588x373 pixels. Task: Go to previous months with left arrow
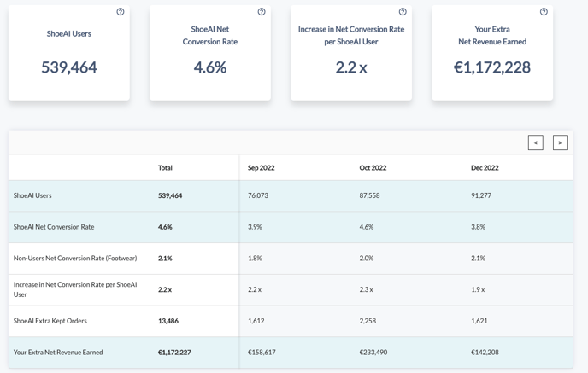click(x=535, y=143)
